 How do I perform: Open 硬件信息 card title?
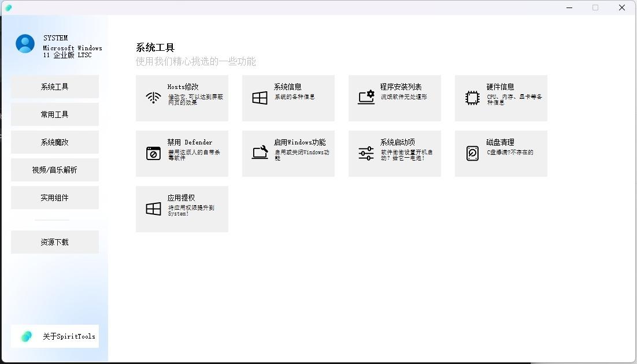coord(501,87)
